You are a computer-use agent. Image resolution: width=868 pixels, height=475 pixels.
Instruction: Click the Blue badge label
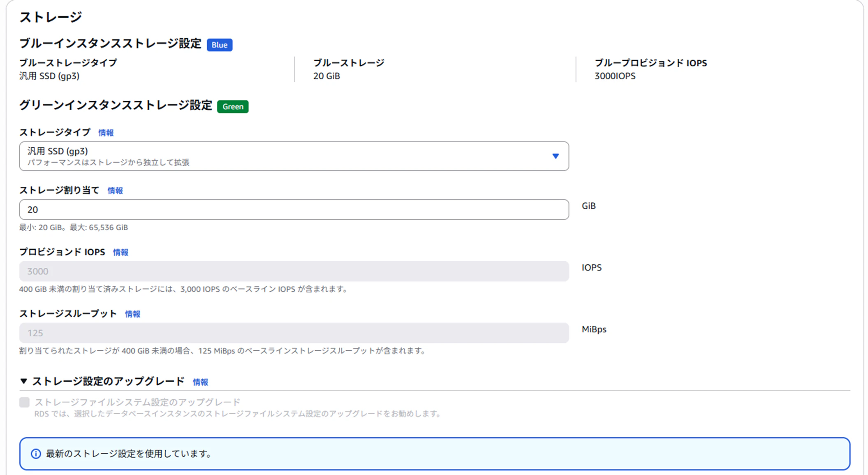(220, 45)
